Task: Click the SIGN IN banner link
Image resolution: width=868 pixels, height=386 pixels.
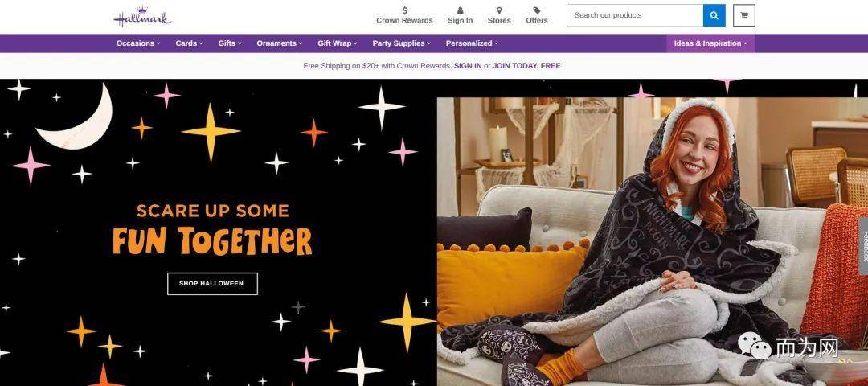Action: [x=468, y=65]
